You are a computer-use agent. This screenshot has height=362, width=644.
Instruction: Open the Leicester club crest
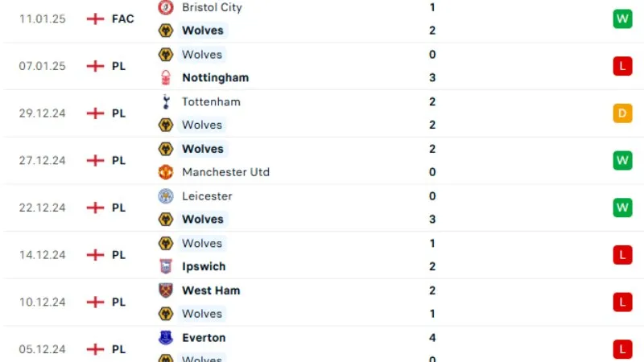(166, 195)
